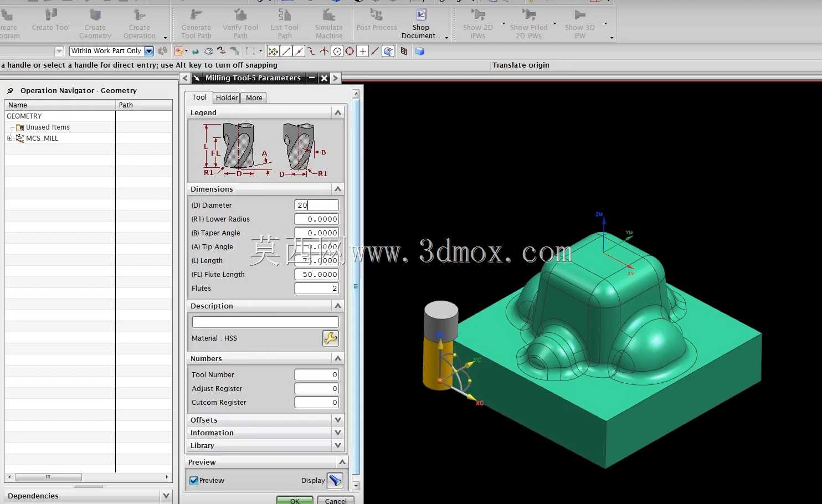Click the Adjust Register field
The height and width of the screenshot is (504, 822).
[x=316, y=388]
